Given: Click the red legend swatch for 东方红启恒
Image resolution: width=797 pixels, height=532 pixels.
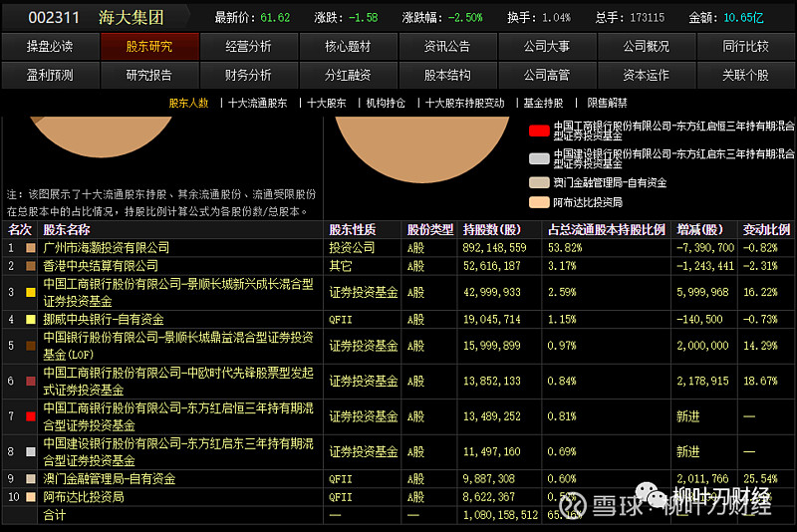Looking at the screenshot, I should pyautogui.click(x=539, y=131).
